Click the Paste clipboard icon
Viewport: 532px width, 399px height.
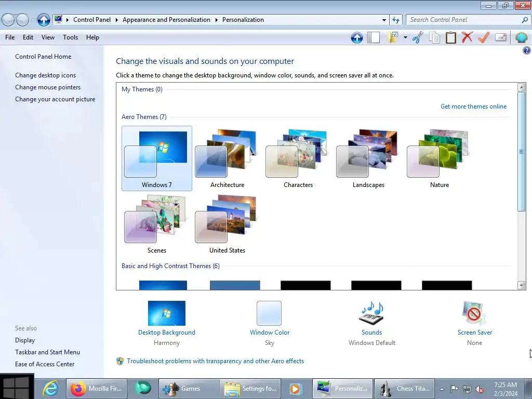click(450, 37)
